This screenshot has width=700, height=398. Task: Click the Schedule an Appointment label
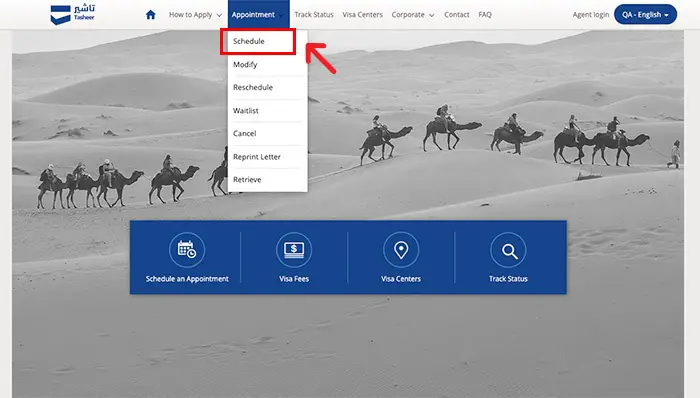coord(187,279)
